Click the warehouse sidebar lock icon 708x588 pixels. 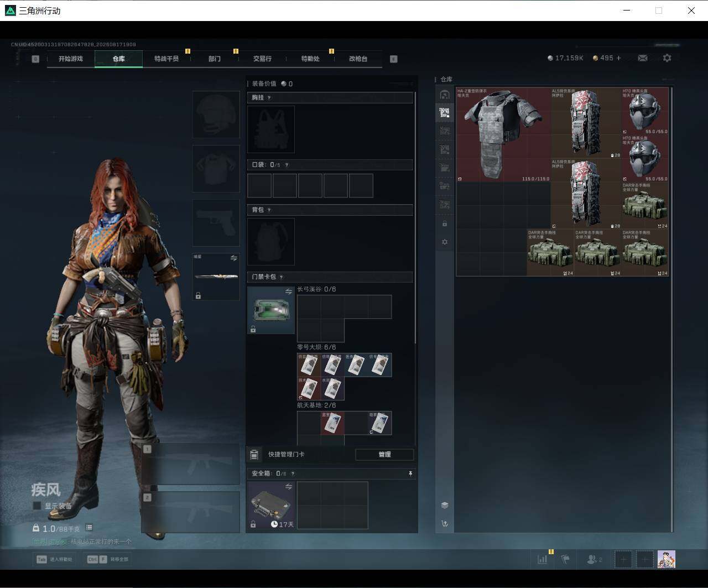click(x=445, y=224)
